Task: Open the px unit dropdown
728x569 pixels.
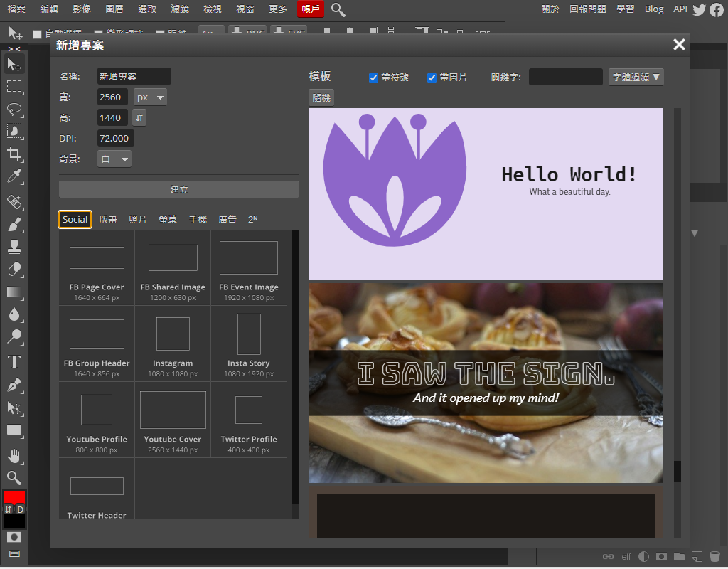Action: [150, 97]
